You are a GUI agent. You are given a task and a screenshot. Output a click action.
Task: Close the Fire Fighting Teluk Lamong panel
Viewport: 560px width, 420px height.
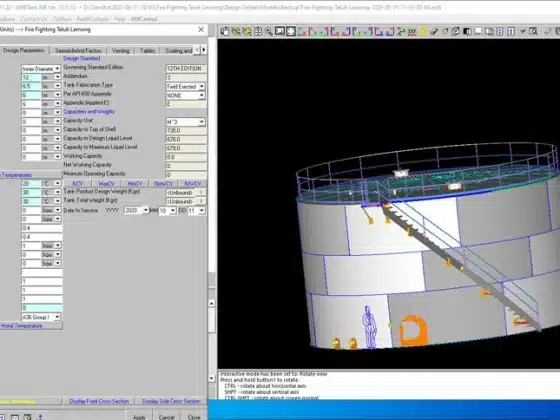[201, 30]
